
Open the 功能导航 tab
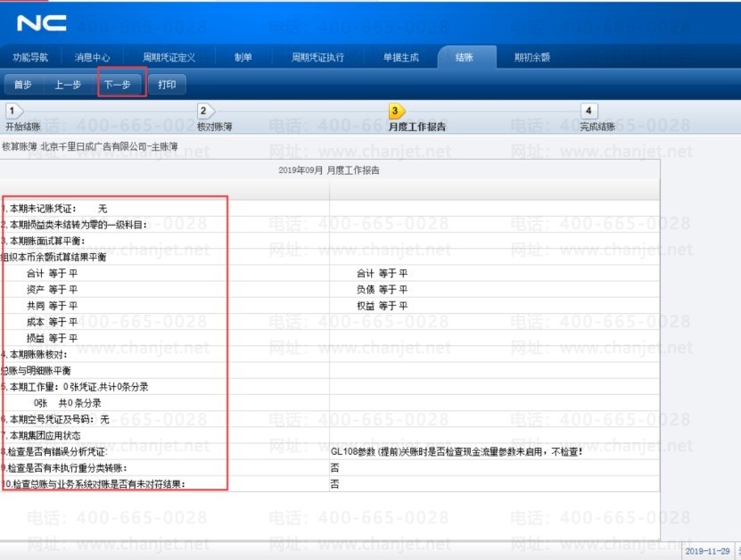coord(30,57)
